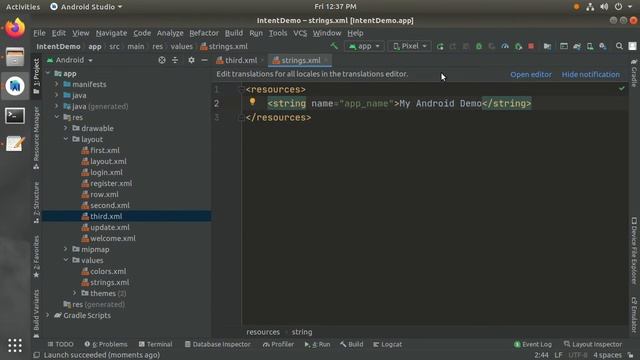Screen dimensions: 640x360
Task: Open the Event Log
Action: click(533, 344)
